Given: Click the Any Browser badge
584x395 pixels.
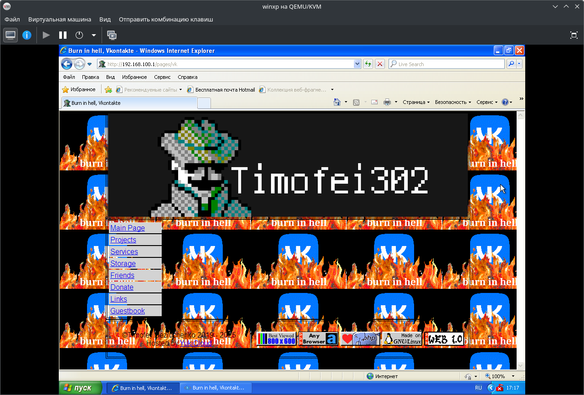Looking at the screenshot, I should 318,339.
